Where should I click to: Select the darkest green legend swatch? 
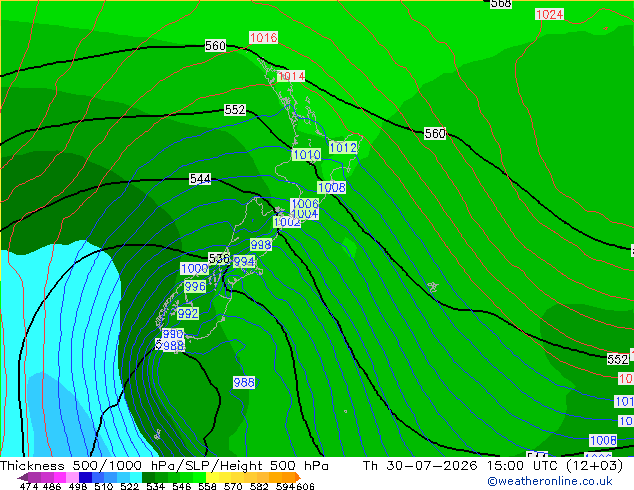148,477
